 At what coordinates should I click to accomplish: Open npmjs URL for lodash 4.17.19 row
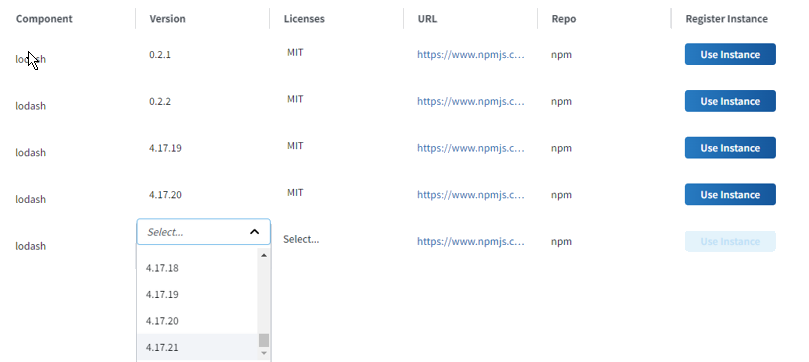(x=471, y=148)
